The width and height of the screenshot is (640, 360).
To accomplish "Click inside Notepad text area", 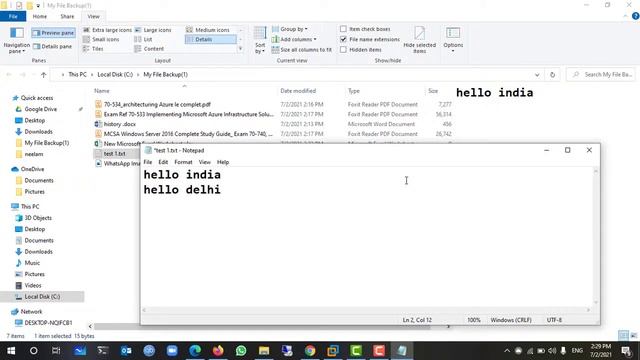I will pyautogui.click(x=367, y=237).
